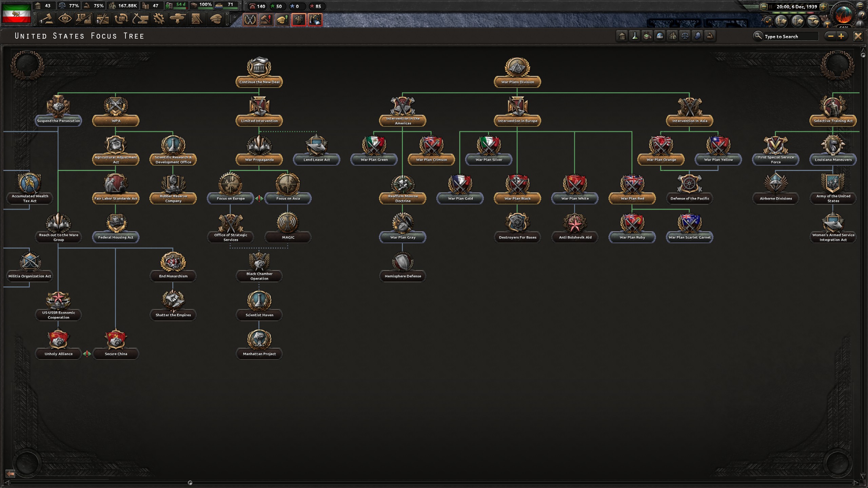Open the Intelligence eye icon
The width and height of the screenshot is (868, 488).
[65, 19]
